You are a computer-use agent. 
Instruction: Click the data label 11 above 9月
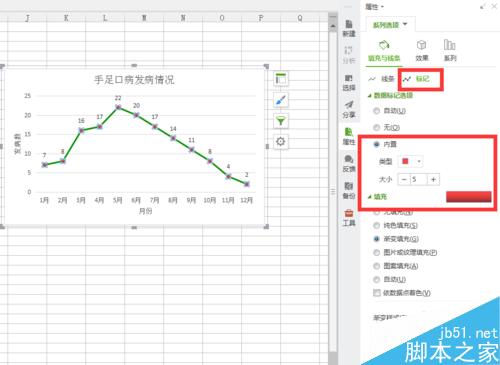(191, 140)
